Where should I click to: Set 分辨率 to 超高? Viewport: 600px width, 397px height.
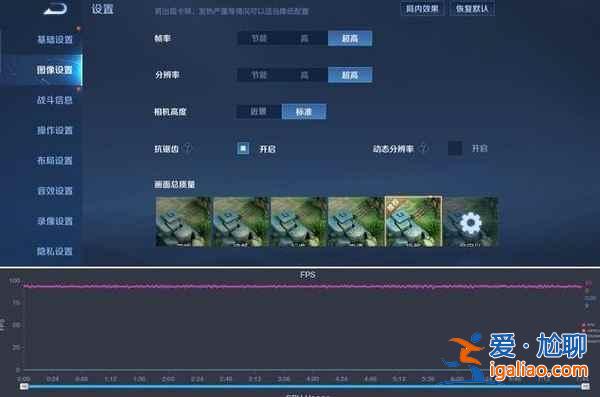(350, 75)
